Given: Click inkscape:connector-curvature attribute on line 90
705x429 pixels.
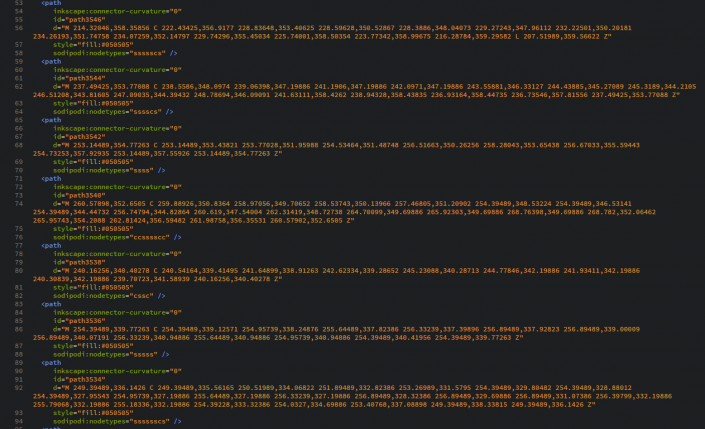Looking at the screenshot, I should tap(117, 371).
